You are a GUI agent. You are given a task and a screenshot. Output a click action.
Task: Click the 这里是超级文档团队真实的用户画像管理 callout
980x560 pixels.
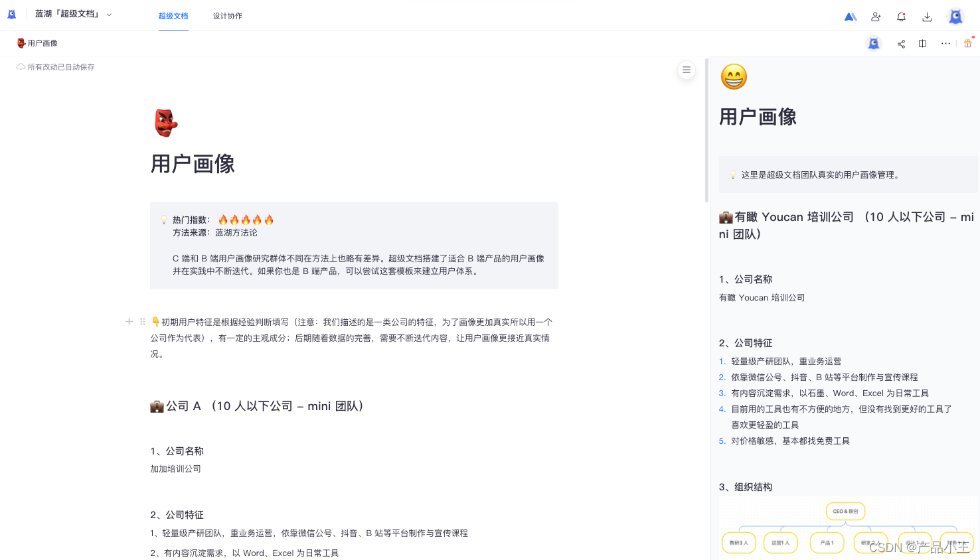tap(849, 175)
